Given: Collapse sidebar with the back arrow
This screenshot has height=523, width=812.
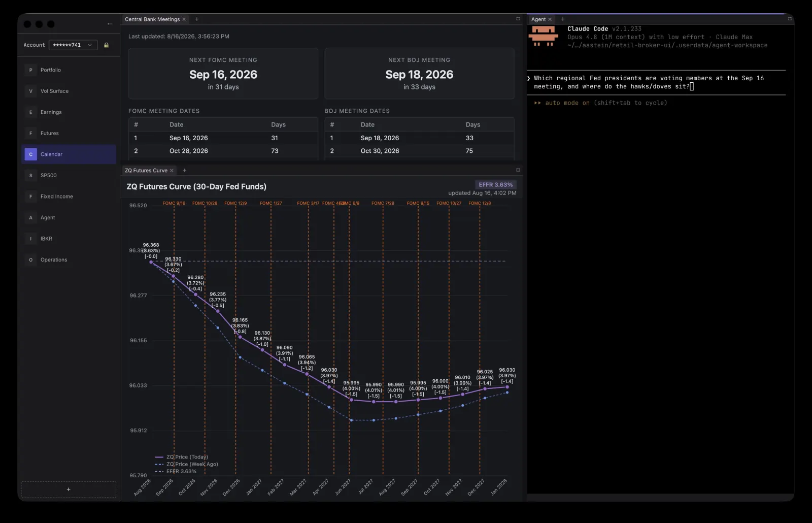Looking at the screenshot, I should point(110,24).
